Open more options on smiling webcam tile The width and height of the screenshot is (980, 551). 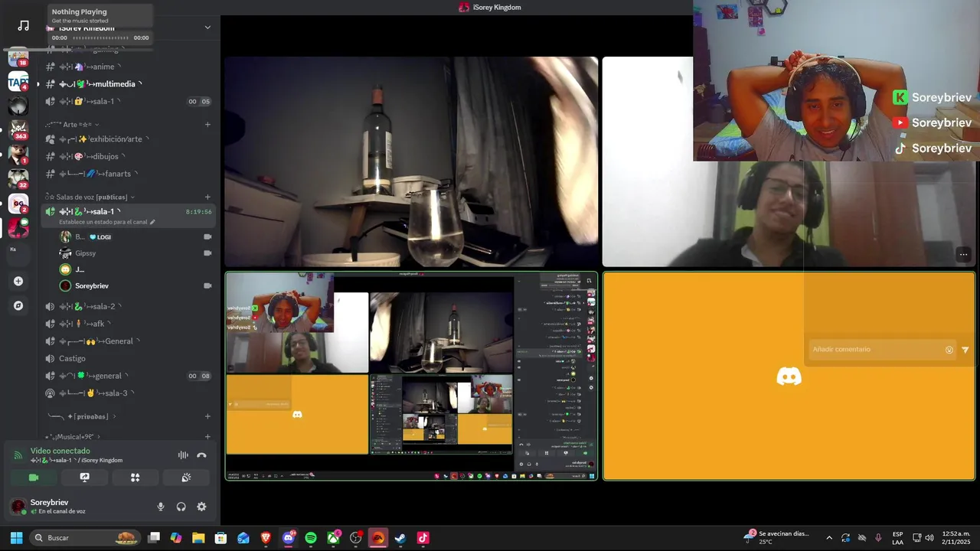963,255
